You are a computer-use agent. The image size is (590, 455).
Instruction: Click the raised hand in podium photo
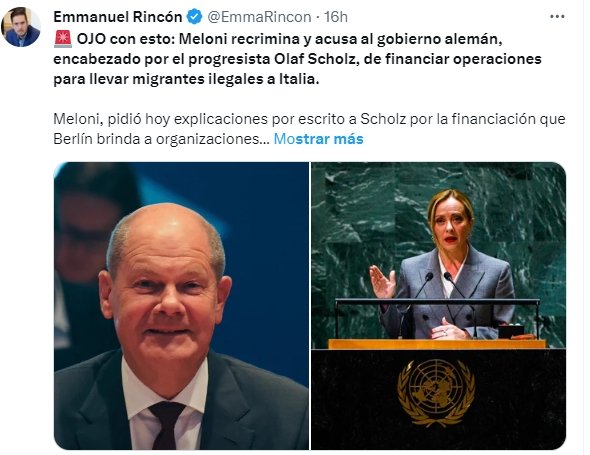point(383,282)
